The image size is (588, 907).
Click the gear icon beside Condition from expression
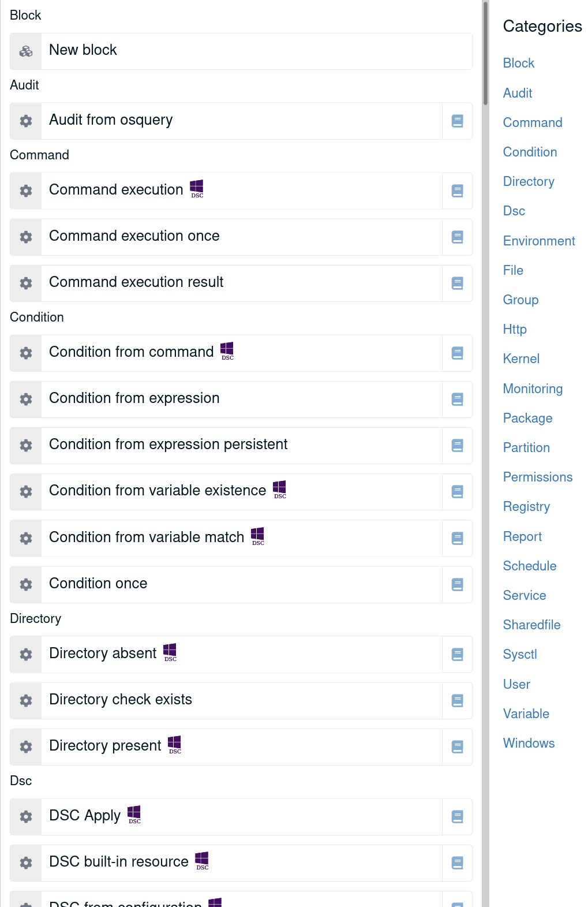coord(25,399)
